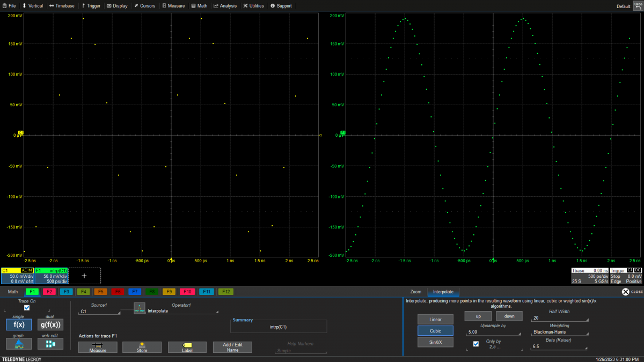Switch to the Math tab
Image resolution: width=644 pixels, height=362 pixels.
point(13,292)
